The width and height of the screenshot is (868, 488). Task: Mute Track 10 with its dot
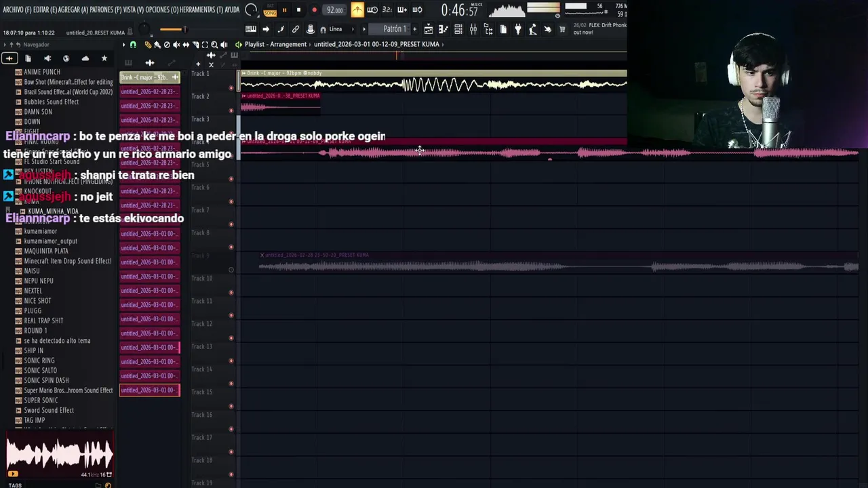(231, 292)
